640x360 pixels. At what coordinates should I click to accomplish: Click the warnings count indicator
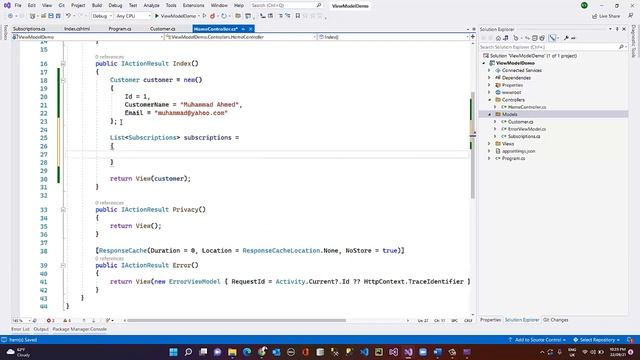[x=67, y=321]
